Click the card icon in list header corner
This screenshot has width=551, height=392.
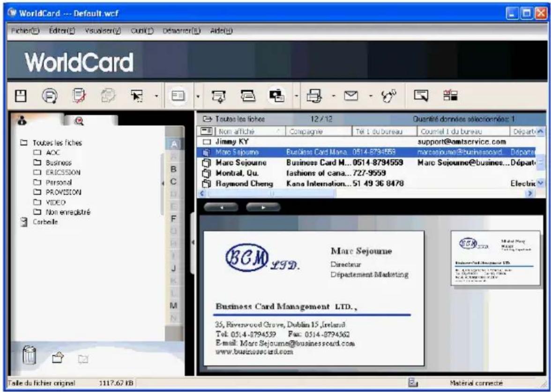(x=206, y=132)
